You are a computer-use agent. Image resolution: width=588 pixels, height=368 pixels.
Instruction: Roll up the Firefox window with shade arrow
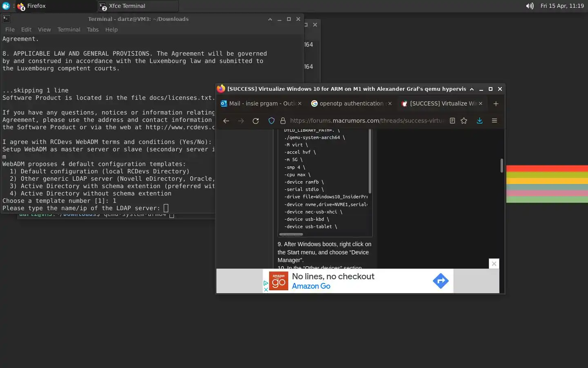pyautogui.click(x=472, y=89)
